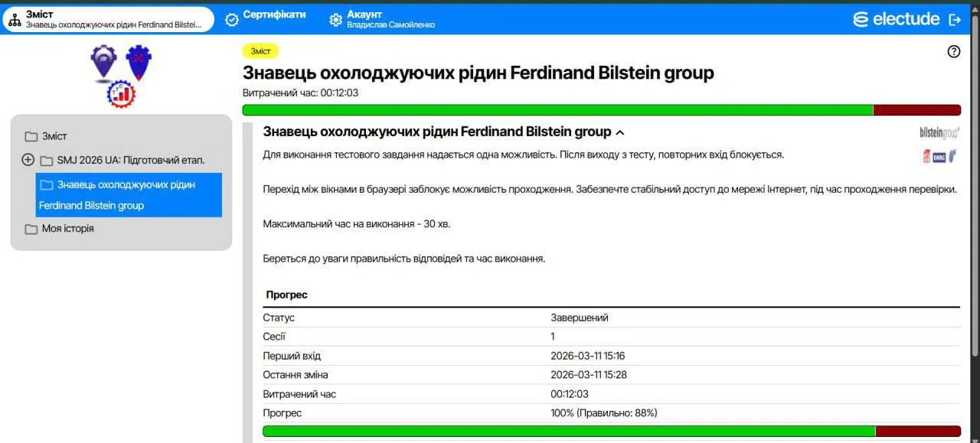Open the Акаунт menu for Владислав Самойленко
This screenshot has height=443, width=980.
coord(390,19)
